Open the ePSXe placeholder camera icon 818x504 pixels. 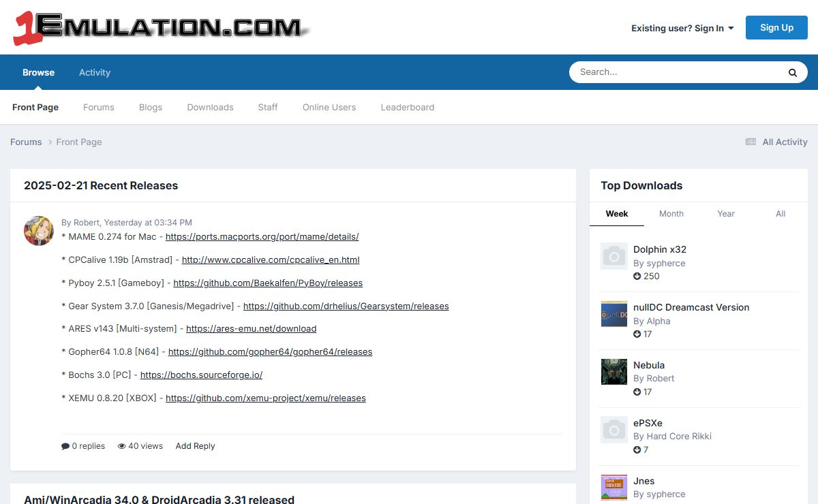pyautogui.click(x=613, y=430)
